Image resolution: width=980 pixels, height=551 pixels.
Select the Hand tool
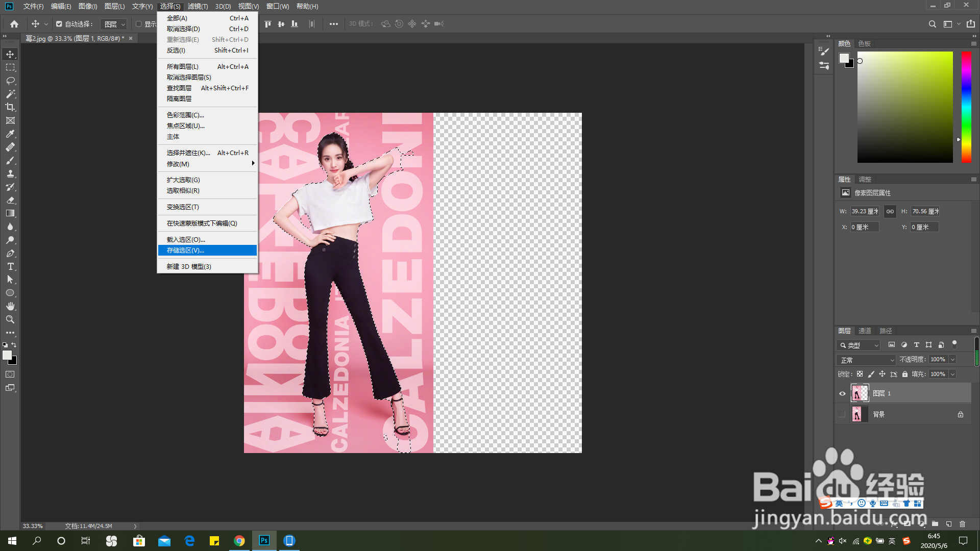click(10, 306)
